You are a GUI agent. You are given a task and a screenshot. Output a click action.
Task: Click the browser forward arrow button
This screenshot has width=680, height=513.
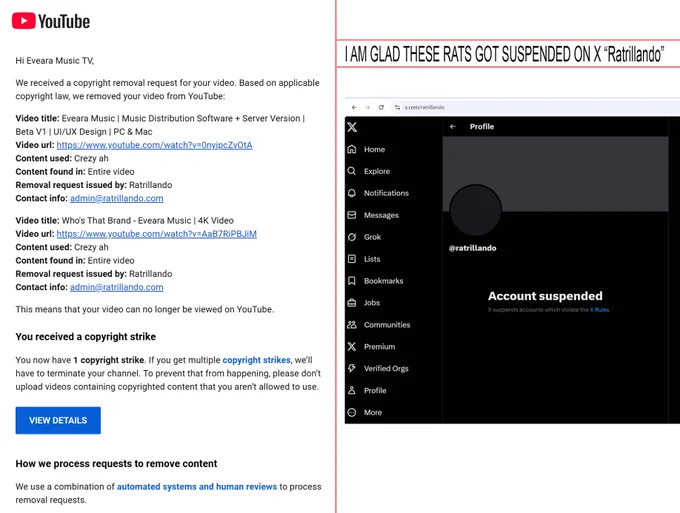[x=368, y=107]
